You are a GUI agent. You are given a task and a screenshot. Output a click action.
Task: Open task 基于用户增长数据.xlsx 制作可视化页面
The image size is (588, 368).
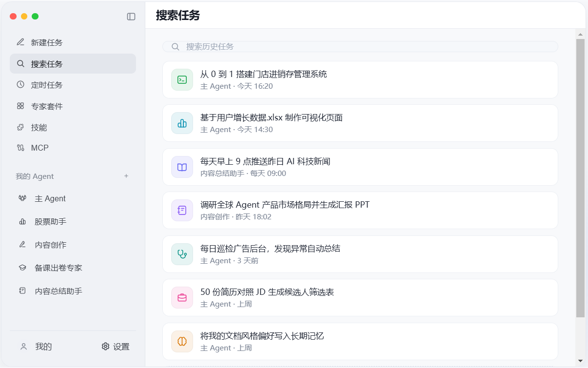[360, 123]
